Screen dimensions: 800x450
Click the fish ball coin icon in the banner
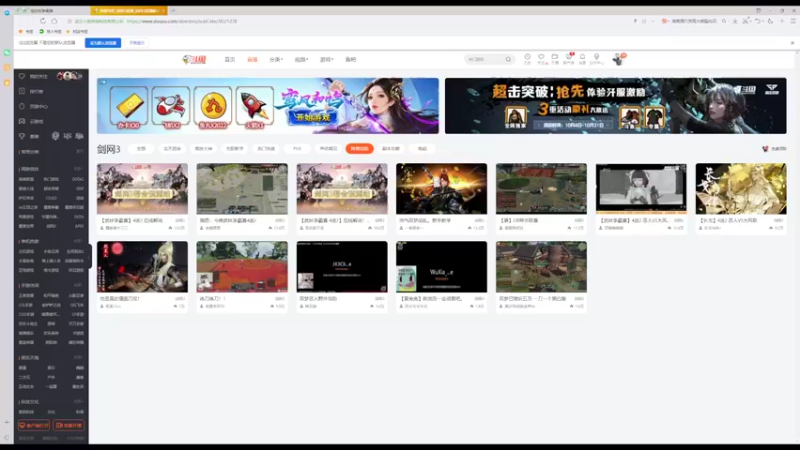coord(213,107)
